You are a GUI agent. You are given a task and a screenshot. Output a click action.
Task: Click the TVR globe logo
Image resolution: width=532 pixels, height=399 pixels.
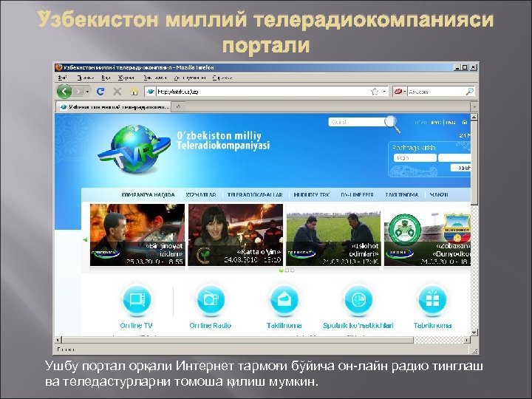tap(134, 149)
